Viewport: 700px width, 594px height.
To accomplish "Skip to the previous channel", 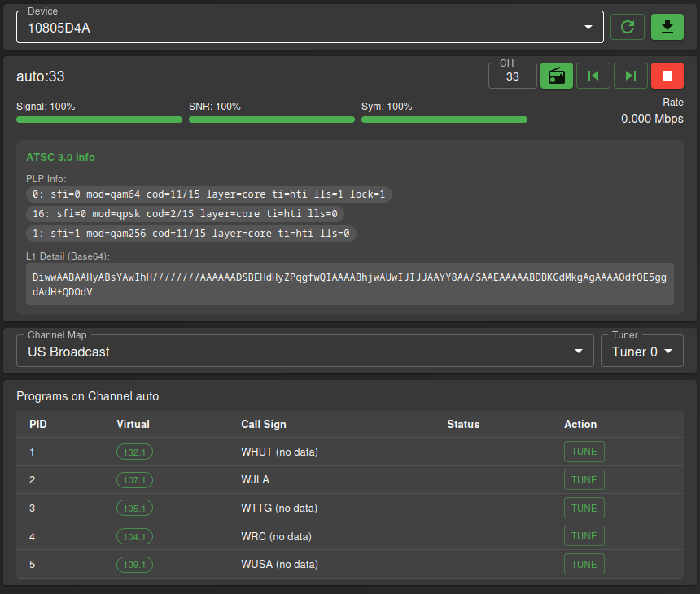I will 593,76.
